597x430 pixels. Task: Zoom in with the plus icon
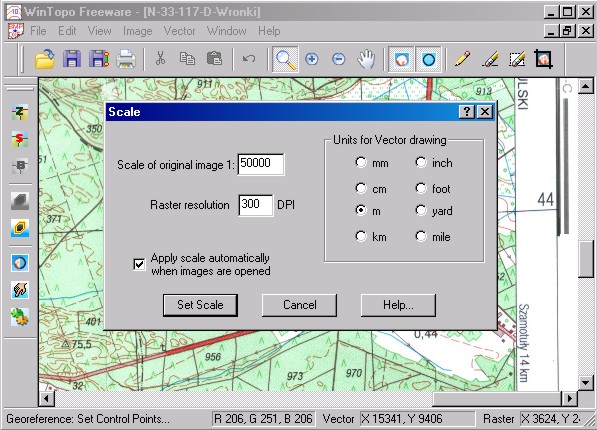(312, 59)
